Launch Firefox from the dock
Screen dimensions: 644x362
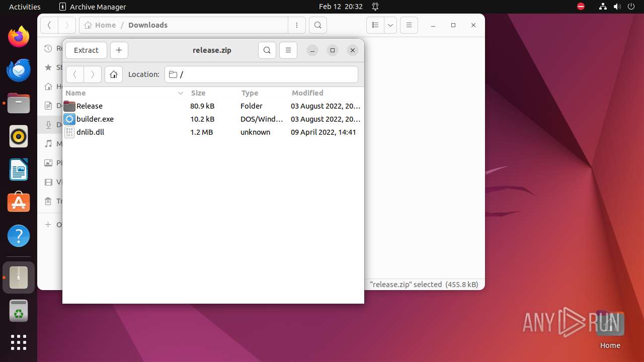click(x=19, y=37)
